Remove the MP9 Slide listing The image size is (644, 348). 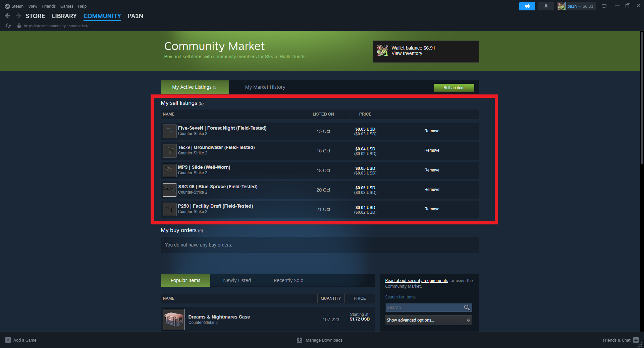tap(432, 170)
